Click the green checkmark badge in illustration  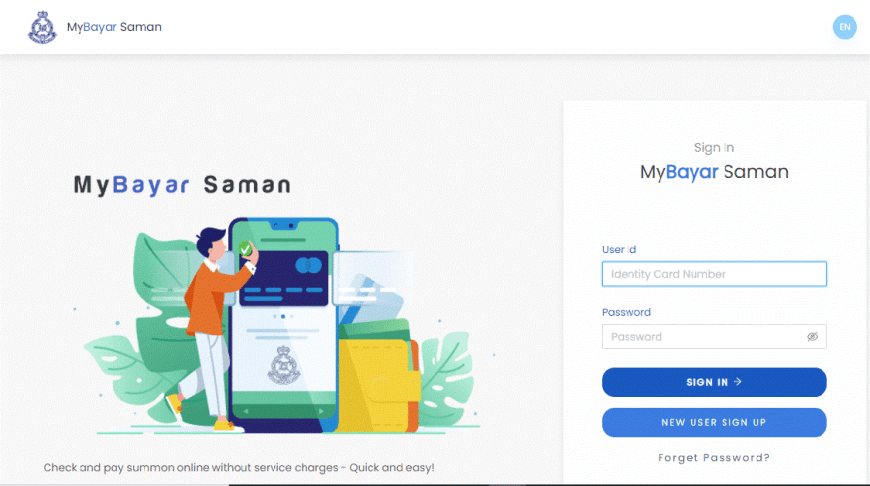245,249
